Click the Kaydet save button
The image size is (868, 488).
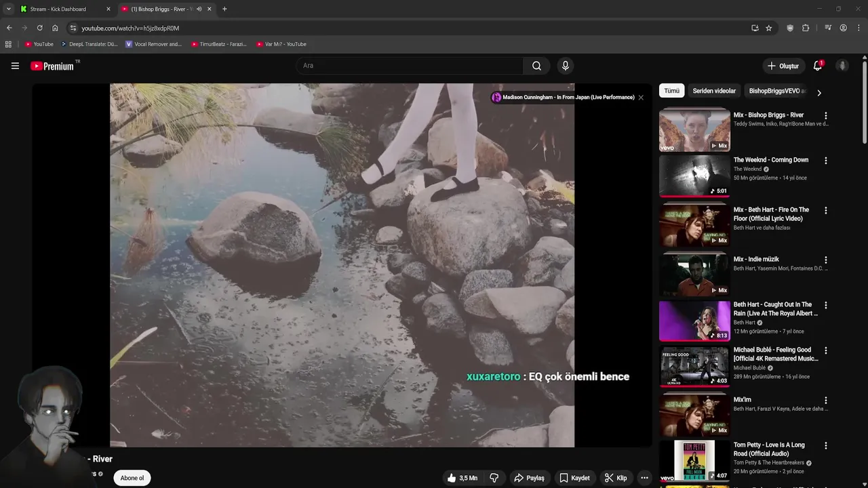coord(574,478)
